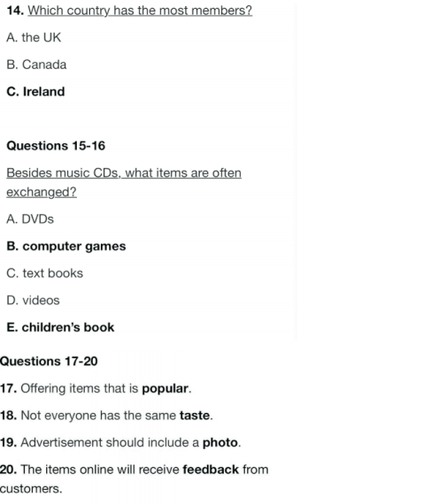Click the bold word 'photo' in item 19
The width and height of the screenshot is (423, 504).
[x=220, y=442]
